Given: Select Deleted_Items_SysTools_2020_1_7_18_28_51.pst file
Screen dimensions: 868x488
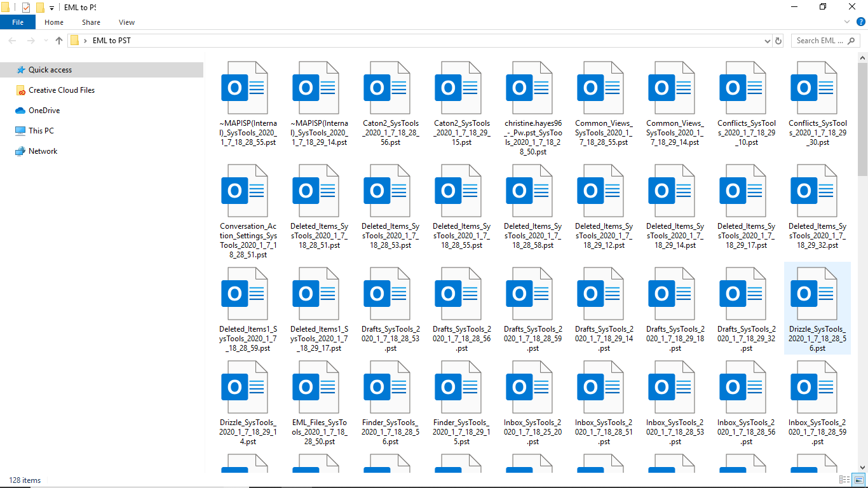Looking at the screenshot, I should [x=318, y=207].
